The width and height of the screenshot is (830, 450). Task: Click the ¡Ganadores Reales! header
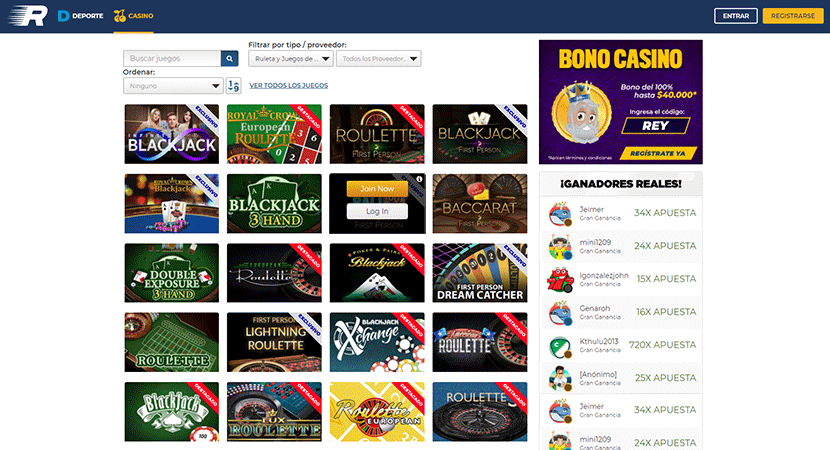pyautogui.click(x=621, y=184)
